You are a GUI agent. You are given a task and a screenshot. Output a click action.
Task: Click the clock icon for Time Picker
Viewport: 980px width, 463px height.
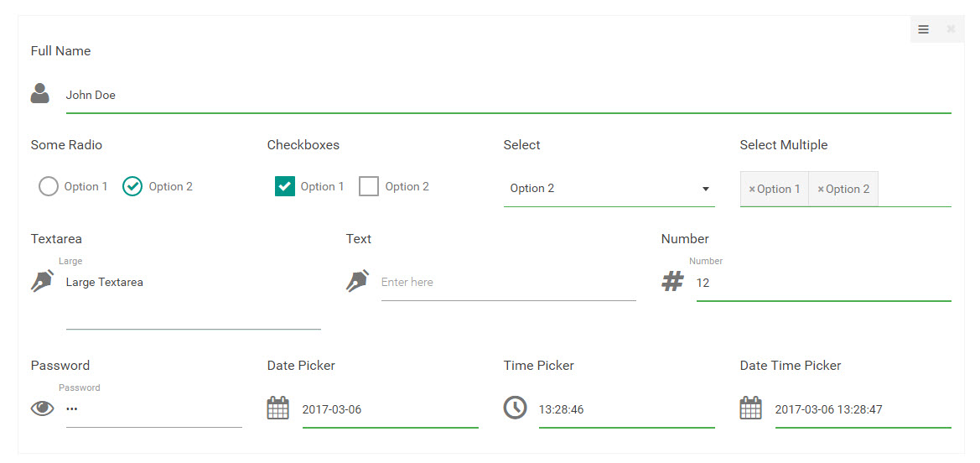point(515,408)
